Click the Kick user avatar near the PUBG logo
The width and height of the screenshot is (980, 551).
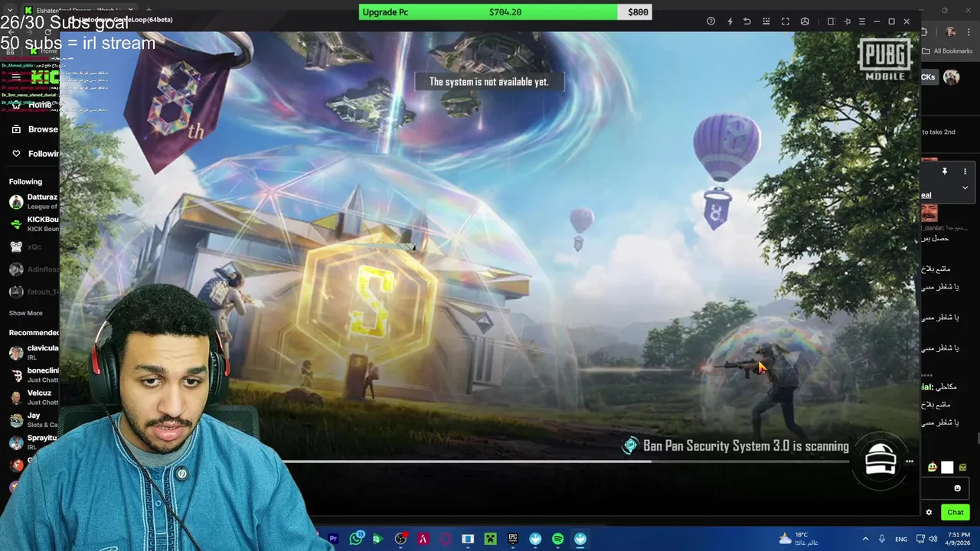951,77
